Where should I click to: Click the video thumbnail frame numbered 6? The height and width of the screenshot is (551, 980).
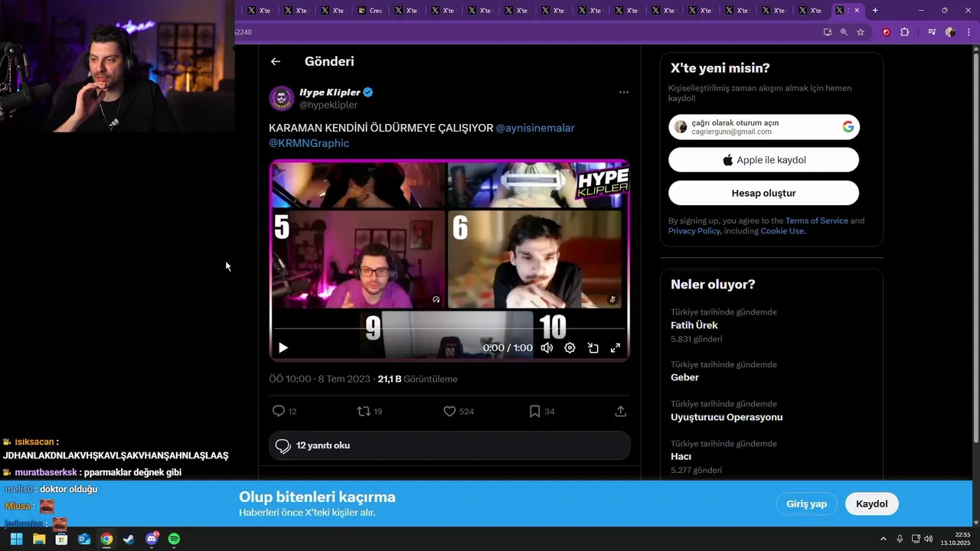point(534,259)
